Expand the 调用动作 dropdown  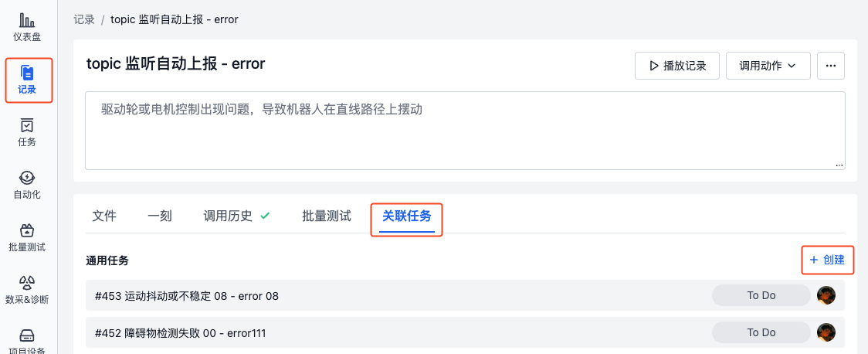tap(768, 66)
